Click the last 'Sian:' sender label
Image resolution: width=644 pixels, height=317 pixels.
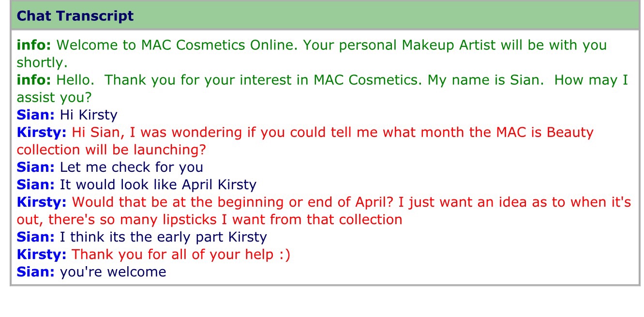pyautogui.click(x=36, y=272)
